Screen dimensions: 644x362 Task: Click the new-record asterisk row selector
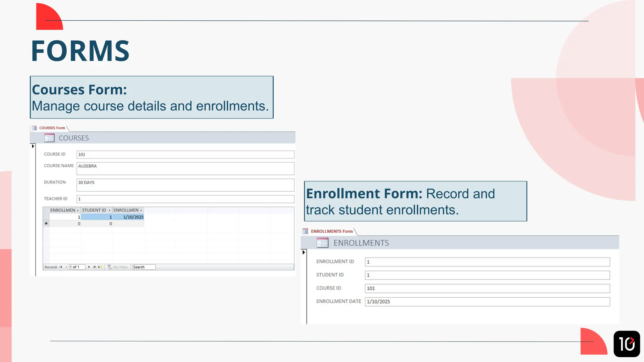[46, 224]
